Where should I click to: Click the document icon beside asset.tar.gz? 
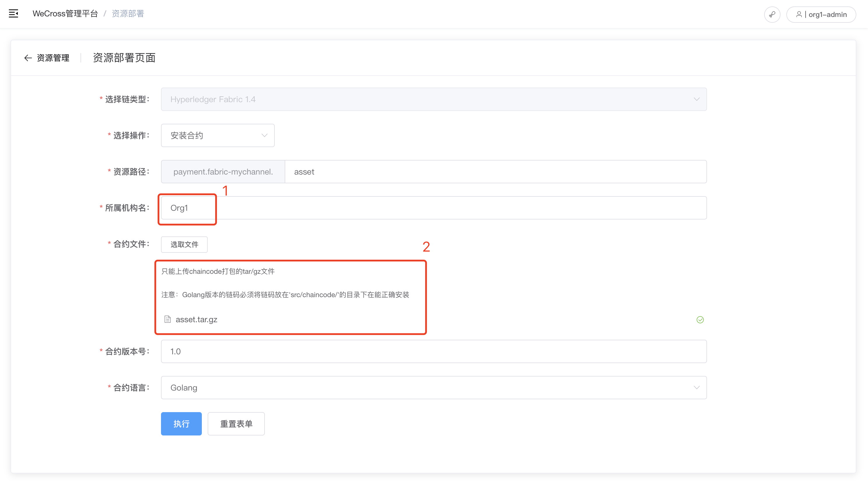(x=167, y=319)
